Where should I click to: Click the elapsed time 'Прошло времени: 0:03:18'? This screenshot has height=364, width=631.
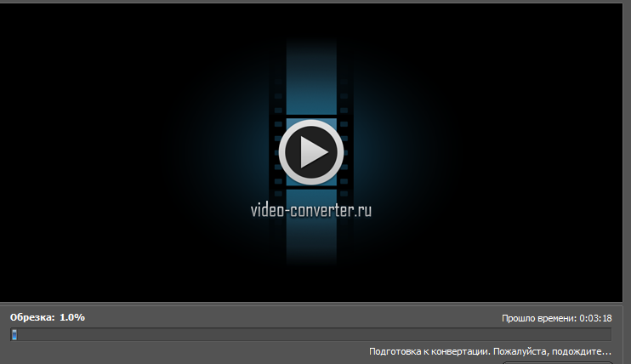click(x=556, y=318)
